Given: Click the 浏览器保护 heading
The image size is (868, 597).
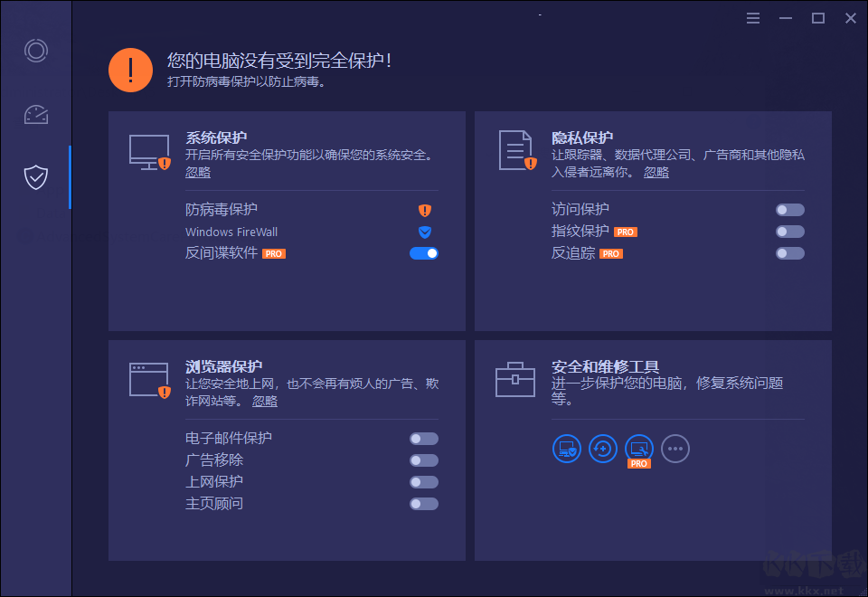Looking at the screenshot, I should pyautogui.click(x=223, y=366).
